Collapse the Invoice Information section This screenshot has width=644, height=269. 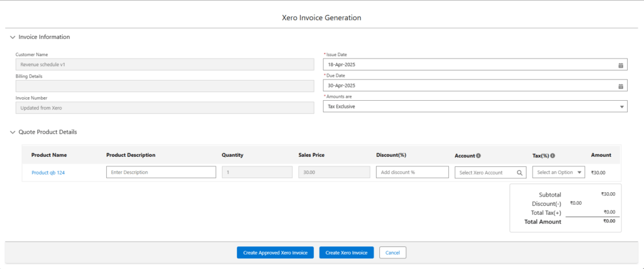[x=13, y=37]
